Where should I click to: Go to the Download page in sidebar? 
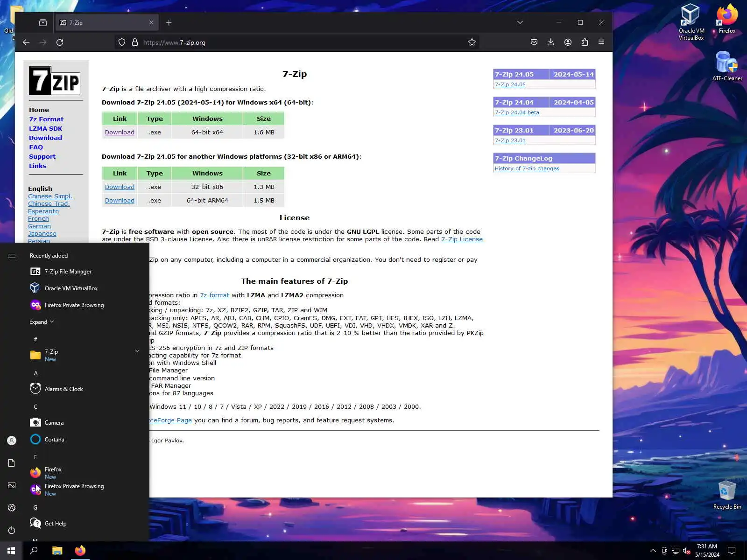pyautogui.click(x=45, y=138)
